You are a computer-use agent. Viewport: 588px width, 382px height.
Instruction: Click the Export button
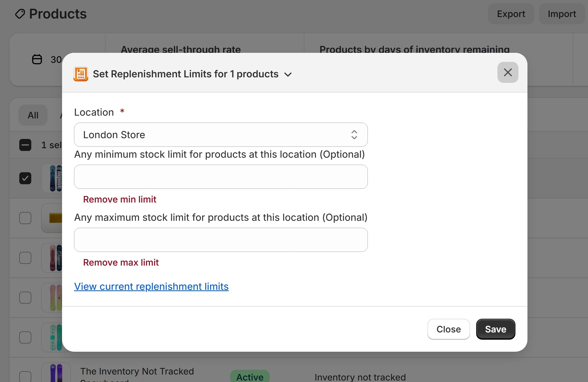[511, 14]
